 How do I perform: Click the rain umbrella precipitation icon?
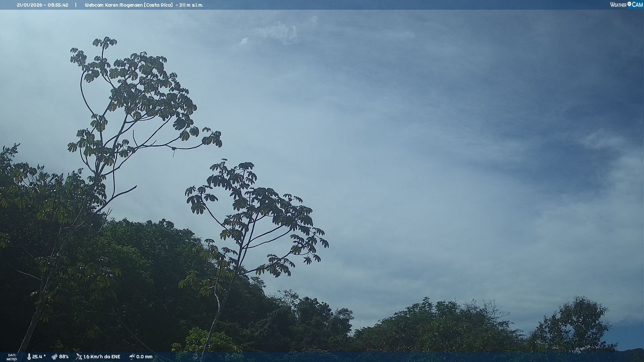132,357
